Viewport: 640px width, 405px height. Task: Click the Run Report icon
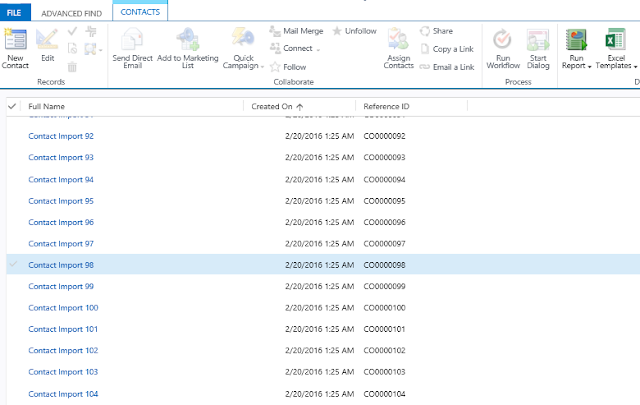[576, 40]
